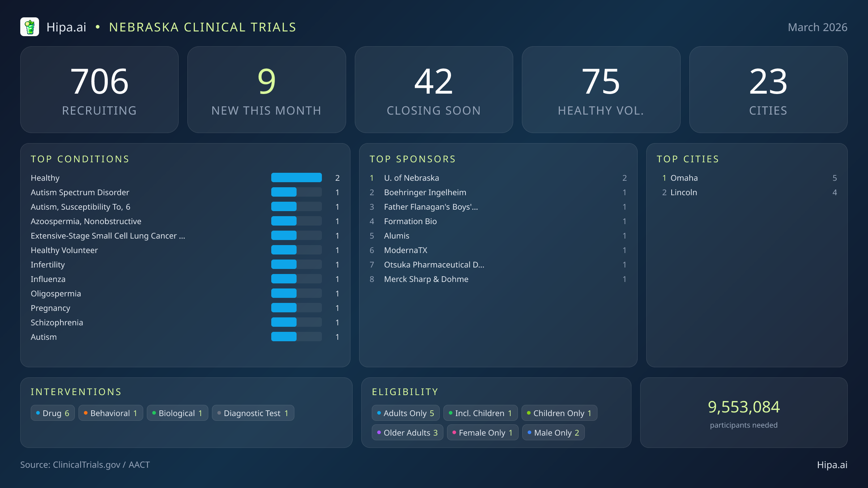Select the 706 Recruiting stat card
The width and height of the screenshot is (868, 488).
click(x=100, y=90)
